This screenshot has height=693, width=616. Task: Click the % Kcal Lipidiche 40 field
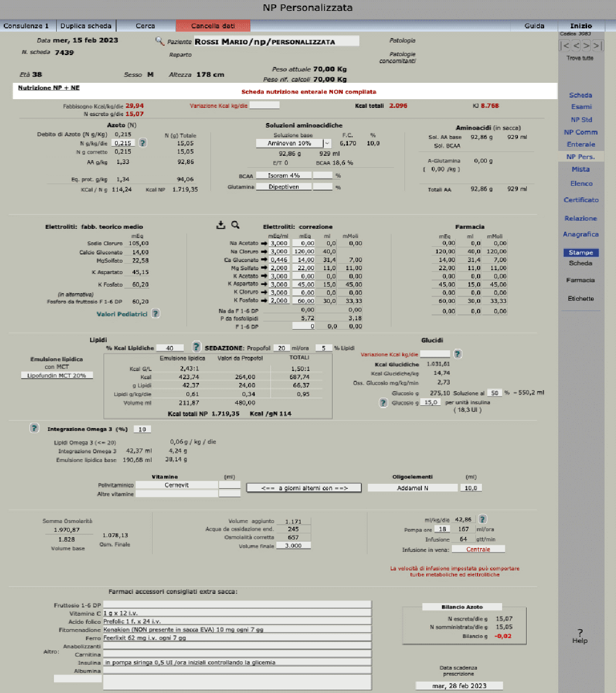point(170,348)
